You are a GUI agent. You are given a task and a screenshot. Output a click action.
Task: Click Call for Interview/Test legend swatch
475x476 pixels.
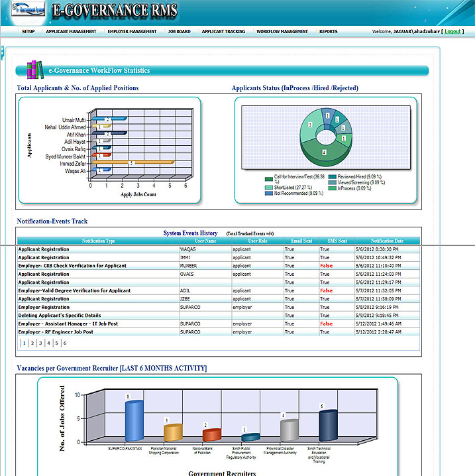(x=269, y=179)
